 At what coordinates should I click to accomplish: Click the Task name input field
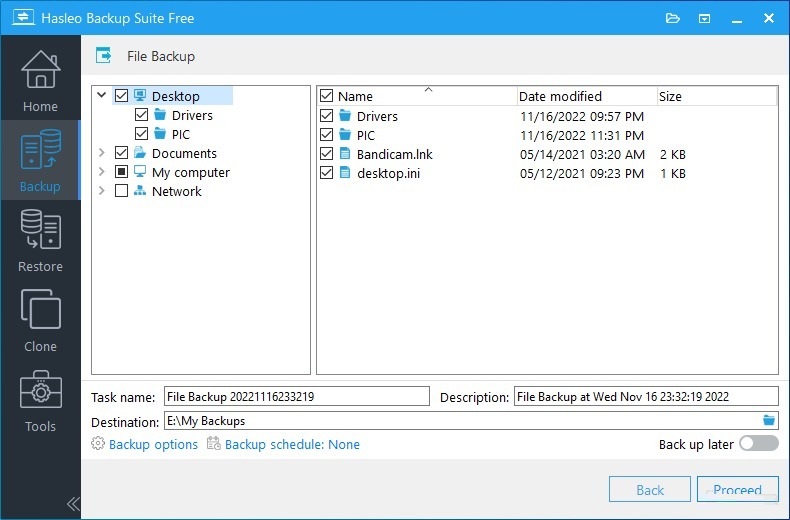pos(296,396)
